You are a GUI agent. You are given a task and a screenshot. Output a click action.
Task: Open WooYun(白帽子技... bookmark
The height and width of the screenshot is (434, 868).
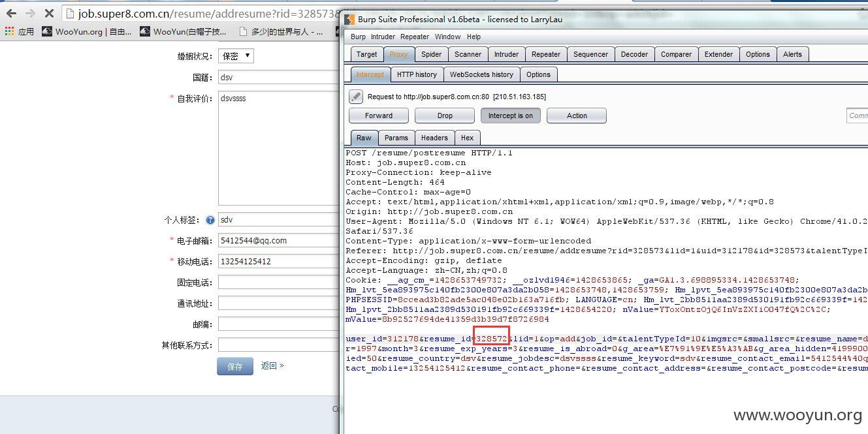[x=184, y=31]
